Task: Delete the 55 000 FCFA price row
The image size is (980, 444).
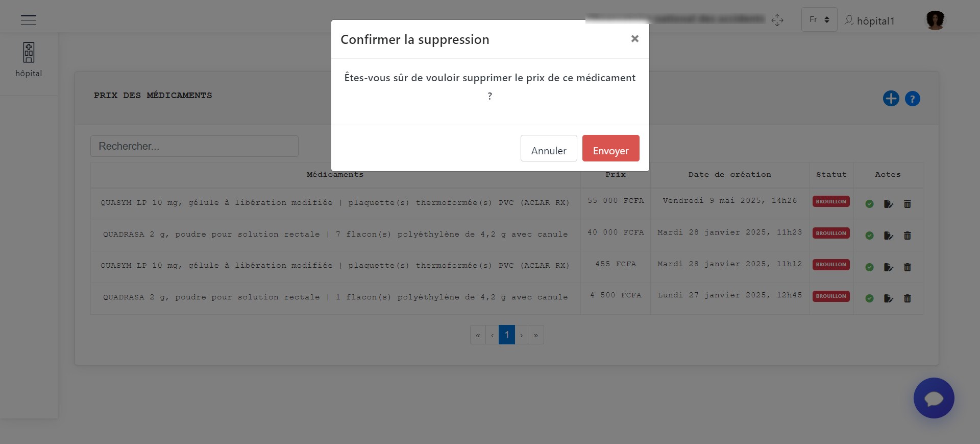Action: pos(908,204)
